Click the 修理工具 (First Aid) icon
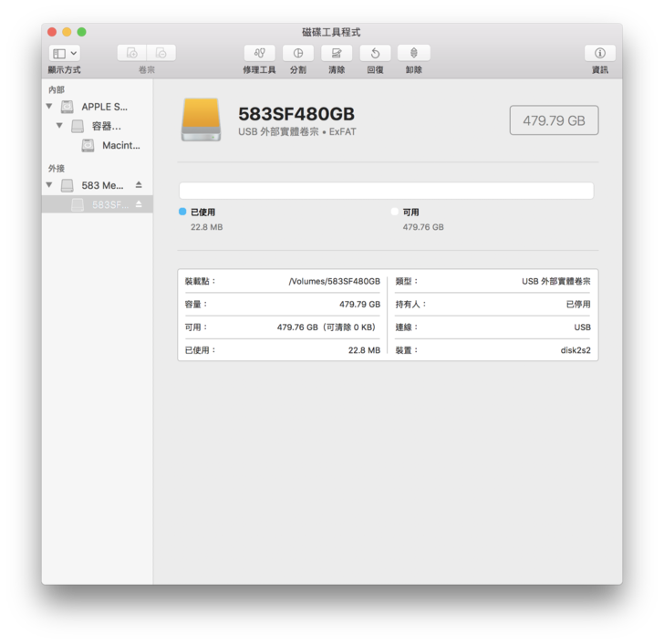The height and width of the screenshot is (644, 664). click(x=259, y=54)
